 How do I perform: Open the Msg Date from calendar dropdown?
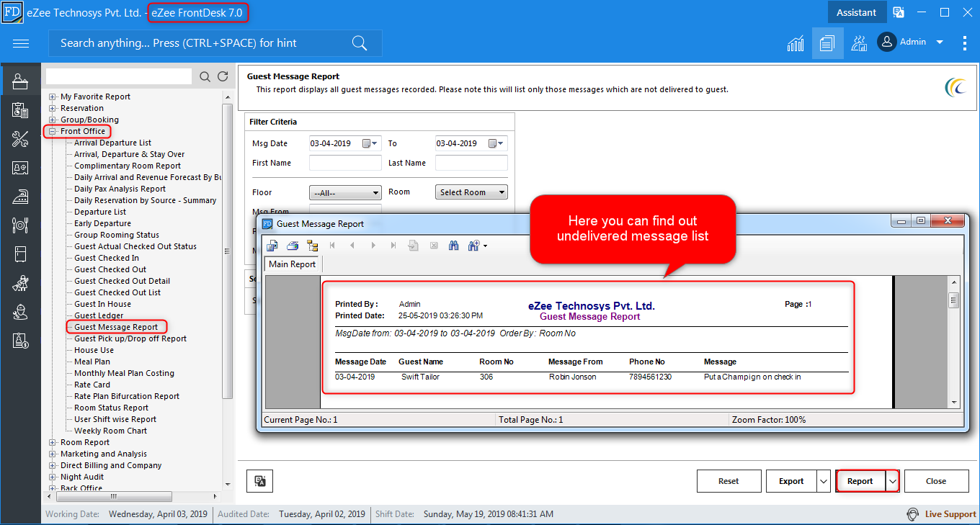tap(370, 143)
